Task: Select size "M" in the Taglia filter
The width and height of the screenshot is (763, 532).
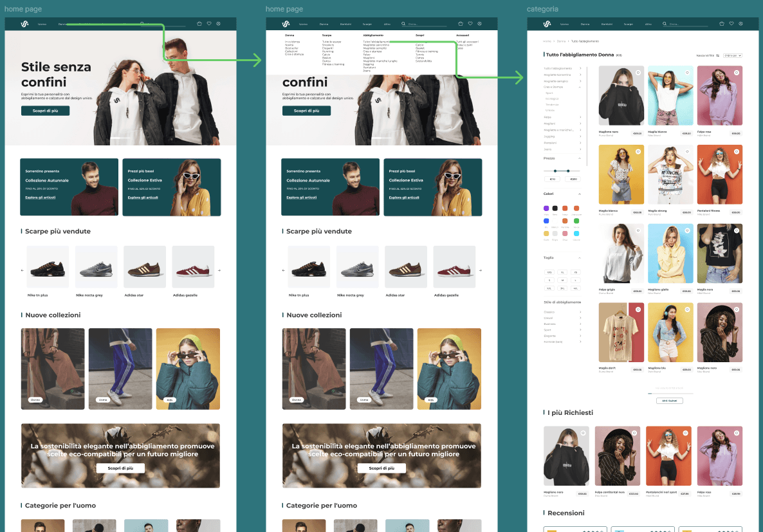Action: tap(563, 280)
